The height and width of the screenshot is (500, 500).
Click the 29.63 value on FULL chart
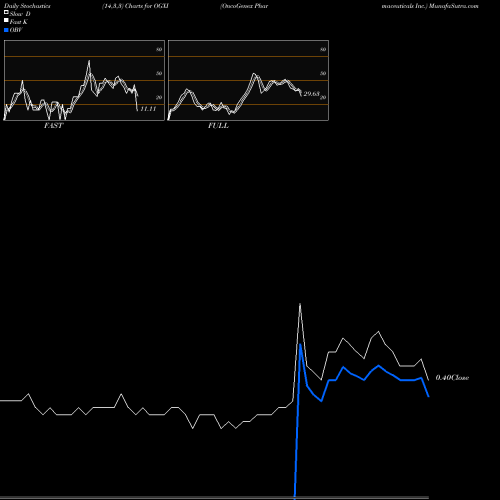(x=311, y=94)
